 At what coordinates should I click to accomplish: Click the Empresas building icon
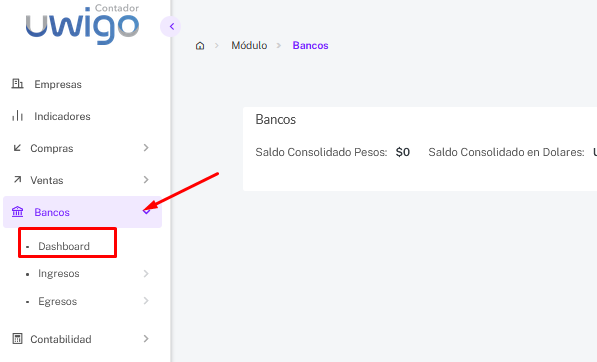(18, 83)
